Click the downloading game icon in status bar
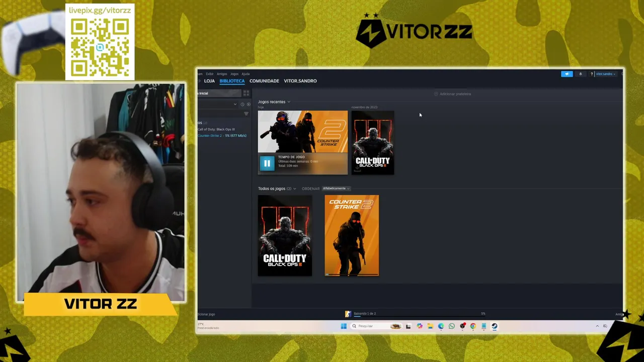 click(x=348, y=314)
